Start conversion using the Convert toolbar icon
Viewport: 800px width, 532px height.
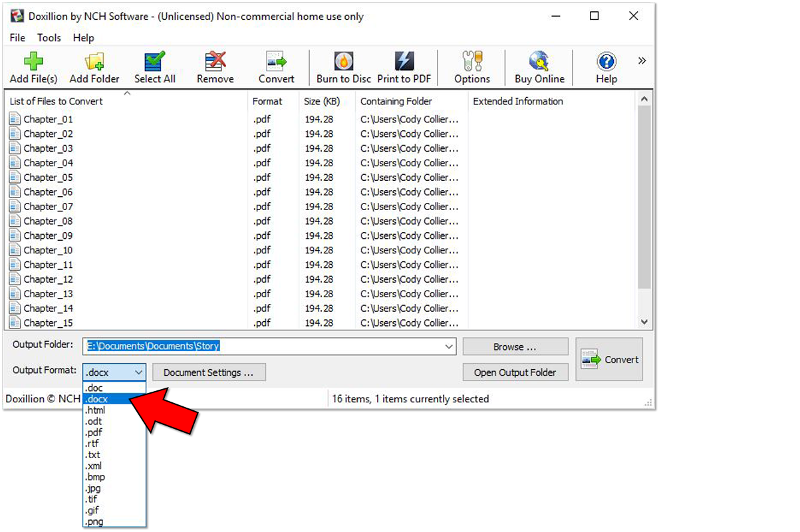(x=276, y=63)
